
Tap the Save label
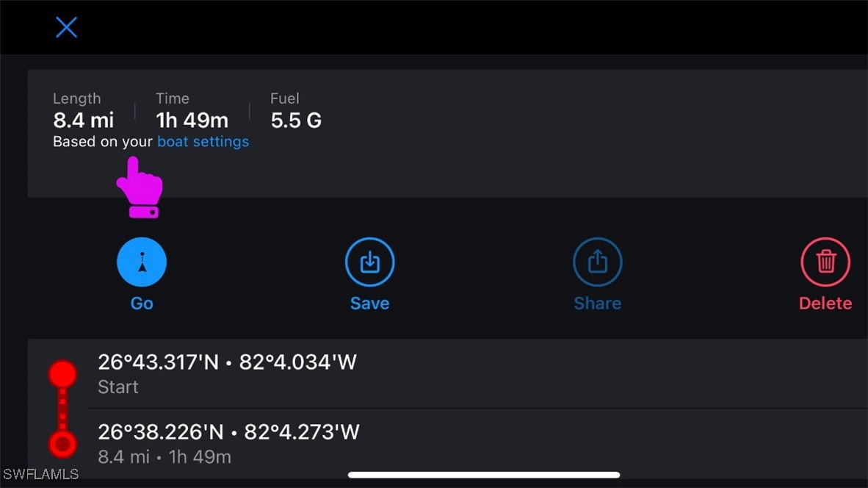(x=370, y=304)
